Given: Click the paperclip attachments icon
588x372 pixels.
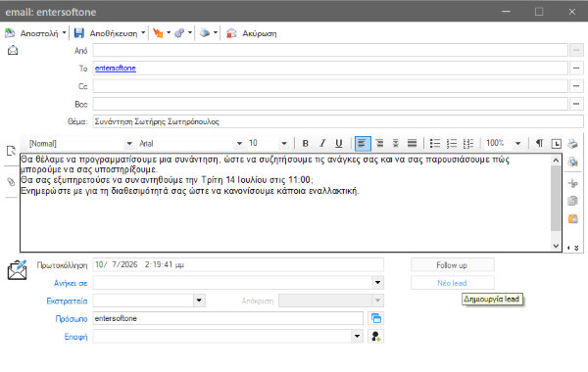Looking at the screenshot, I should (11, 182).
